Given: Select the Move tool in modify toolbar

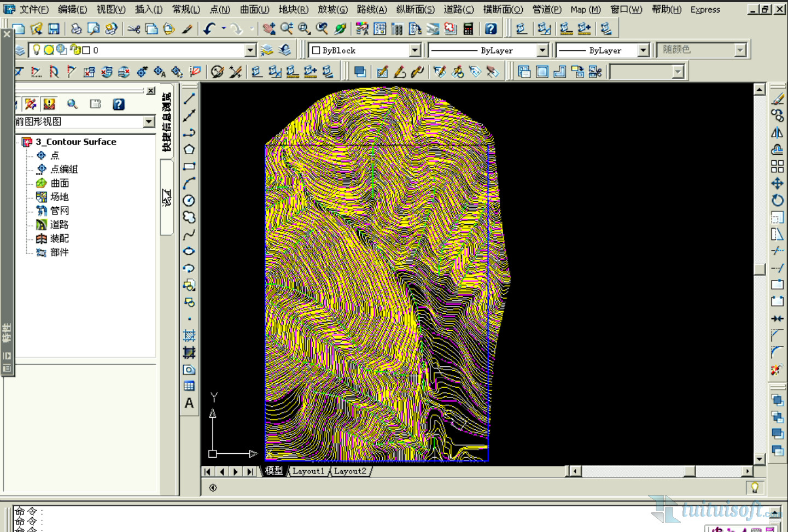Looking at the screenshot, I should (777, 183).
